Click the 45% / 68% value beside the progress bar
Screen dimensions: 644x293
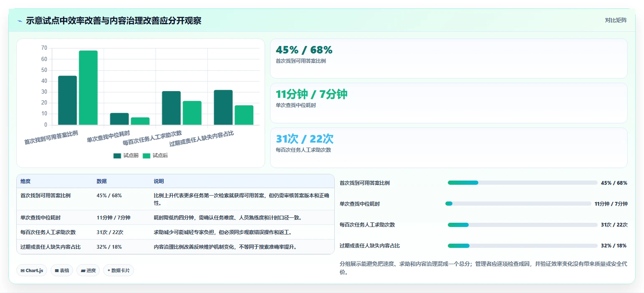(614, 183)
